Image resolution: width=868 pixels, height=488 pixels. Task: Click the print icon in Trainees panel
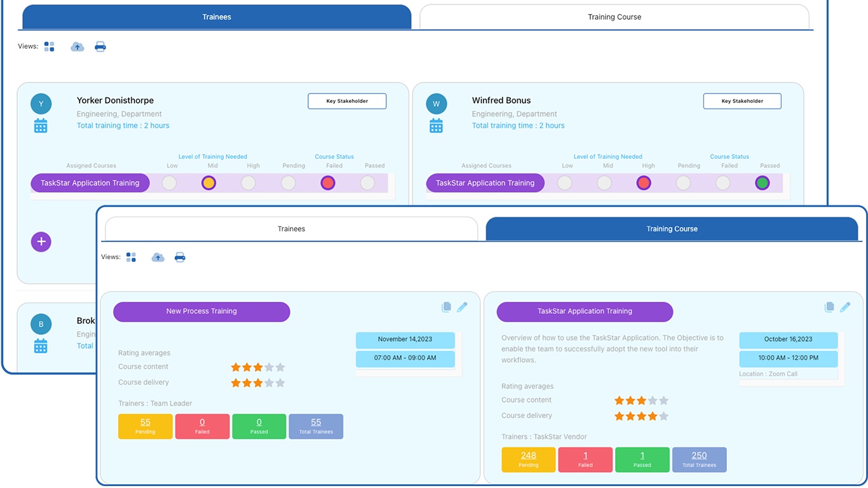click(100, 46)
